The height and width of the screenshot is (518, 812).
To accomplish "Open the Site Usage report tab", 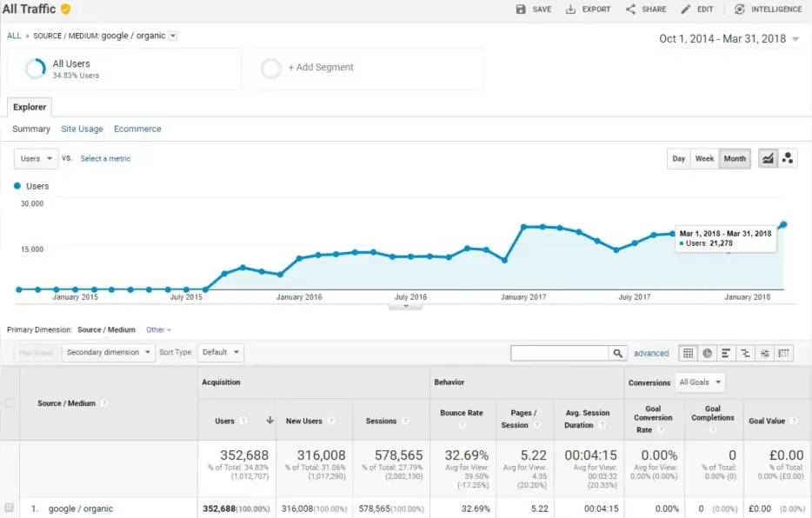I will (82, 128).
